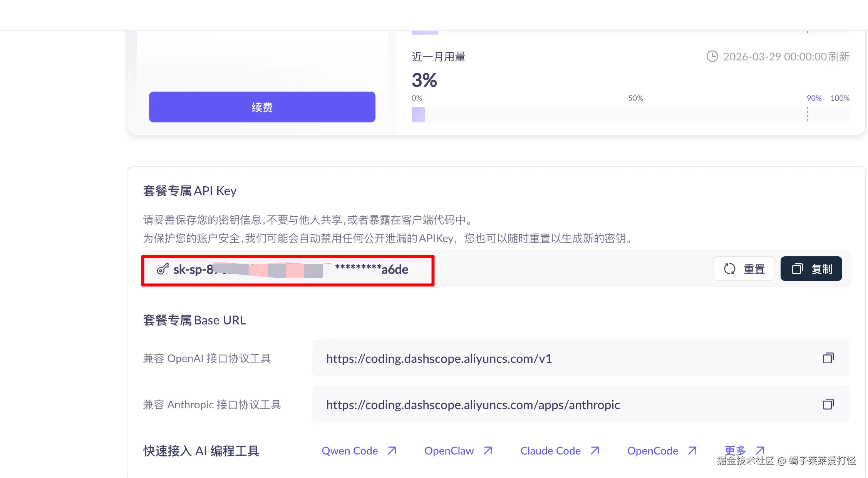Image resolution: width=868 pixels, height=478 pixels.
Task: Click the 套餐专属 Base URL heading
Action: 194,320
